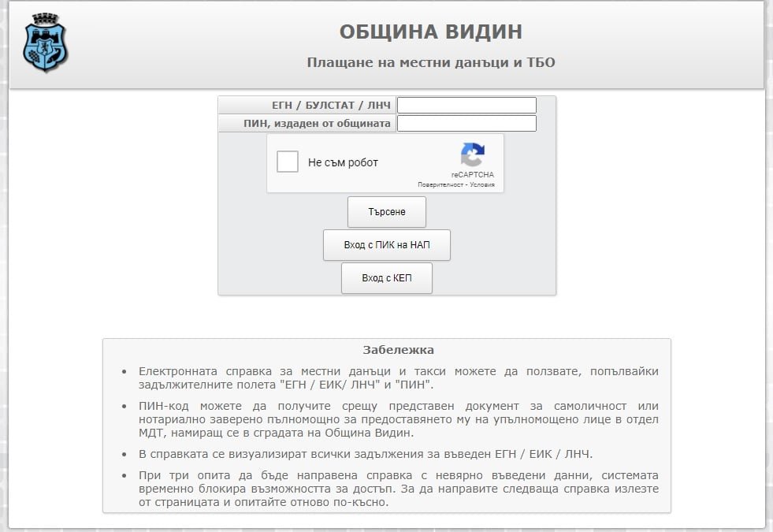773x532 pixels.
Task: Check the 'Не съм робот' checkbox
Action: [288, 162]
